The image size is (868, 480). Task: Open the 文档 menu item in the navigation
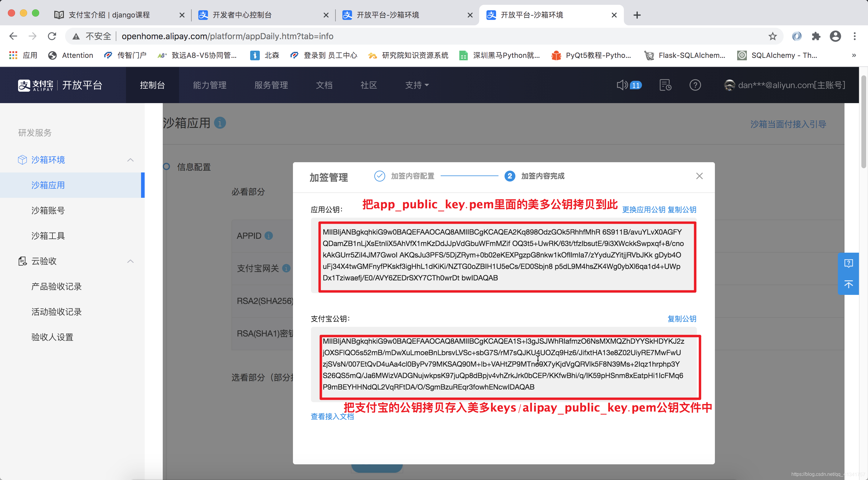324,85
